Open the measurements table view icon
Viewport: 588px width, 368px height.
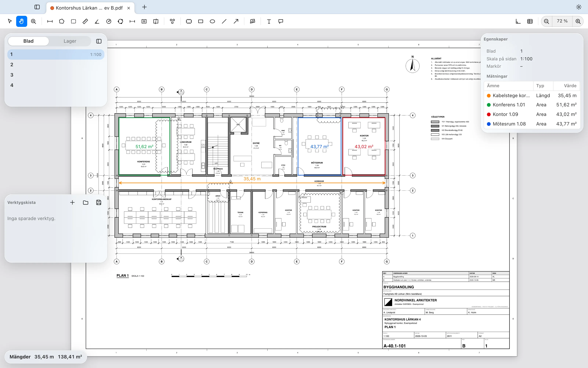530,21
